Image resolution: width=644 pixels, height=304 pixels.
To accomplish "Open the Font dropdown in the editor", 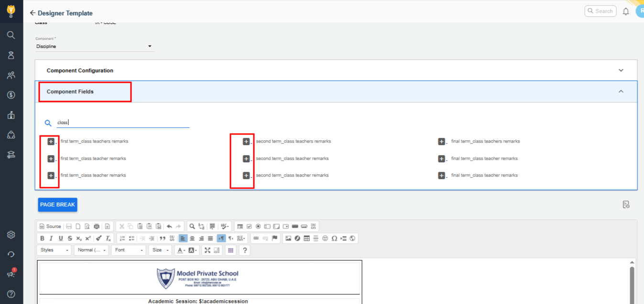I will 129,250.
